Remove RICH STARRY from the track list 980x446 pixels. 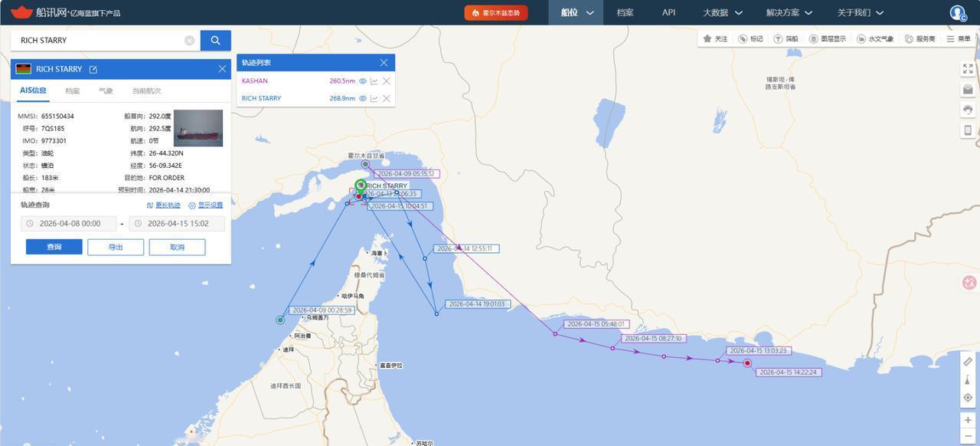point(387,98)
